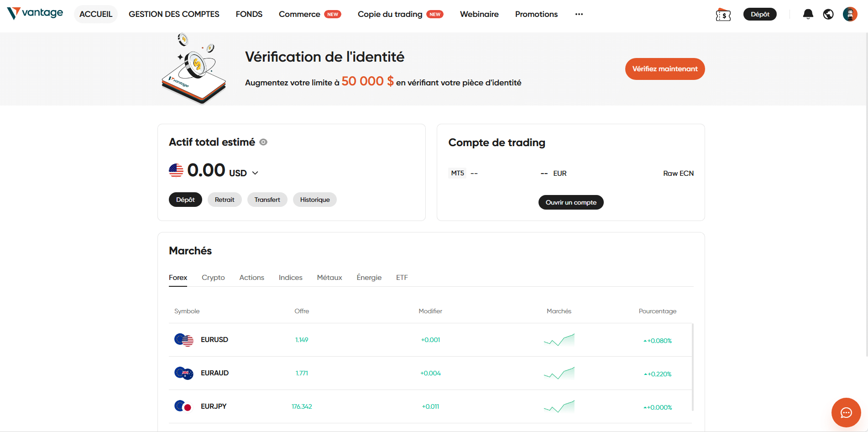Open the currency dropdown showing USD
The image size is (868, 432).
pos(255,173)
